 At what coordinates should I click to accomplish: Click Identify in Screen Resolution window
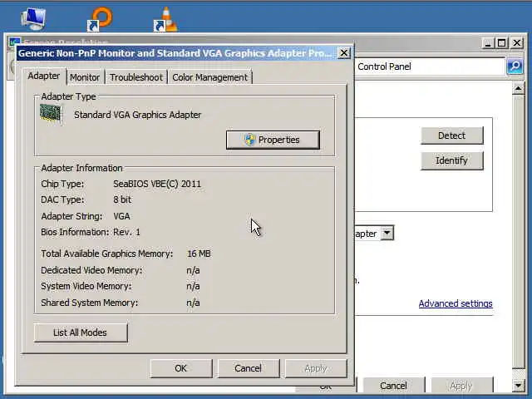452,160
